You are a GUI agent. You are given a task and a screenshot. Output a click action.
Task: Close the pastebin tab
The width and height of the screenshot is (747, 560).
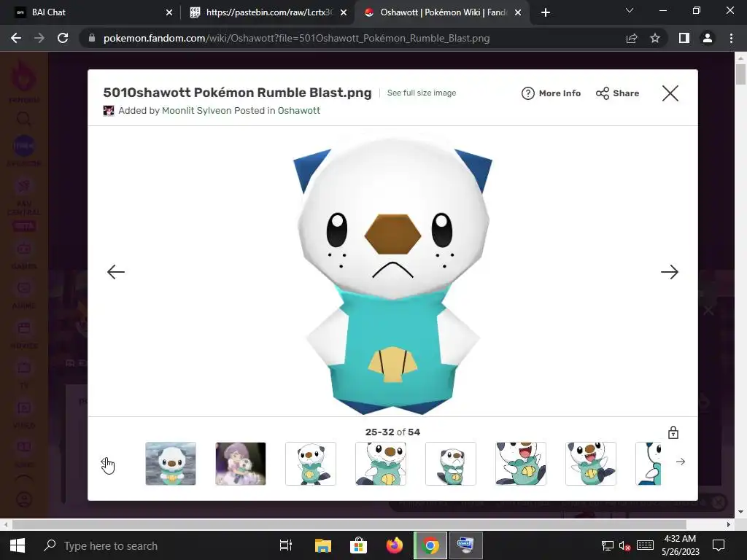click(344, 12)
